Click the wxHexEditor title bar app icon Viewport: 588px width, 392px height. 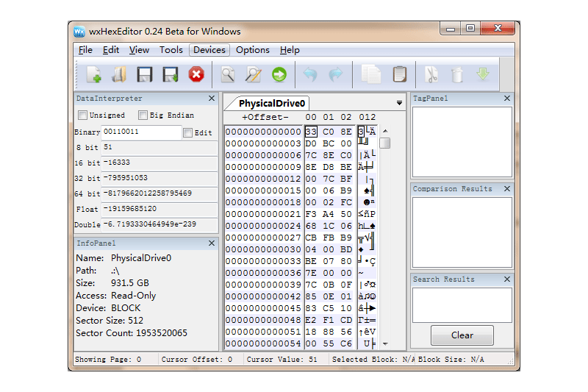pyautogui.click(x=79, y=32)
